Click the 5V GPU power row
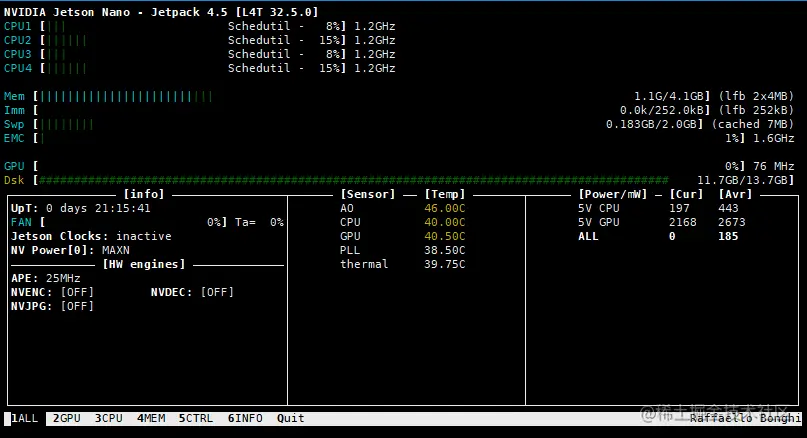This screenshot has width=807, height=438. tap(662, 222)
